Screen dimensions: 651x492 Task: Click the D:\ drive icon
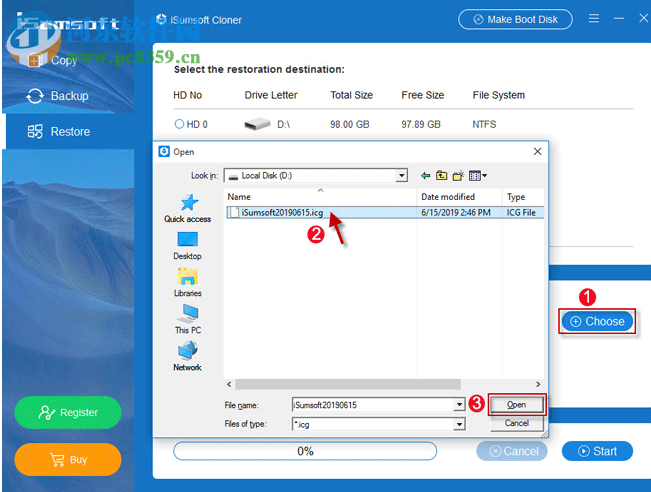click(x=257, y=124)
